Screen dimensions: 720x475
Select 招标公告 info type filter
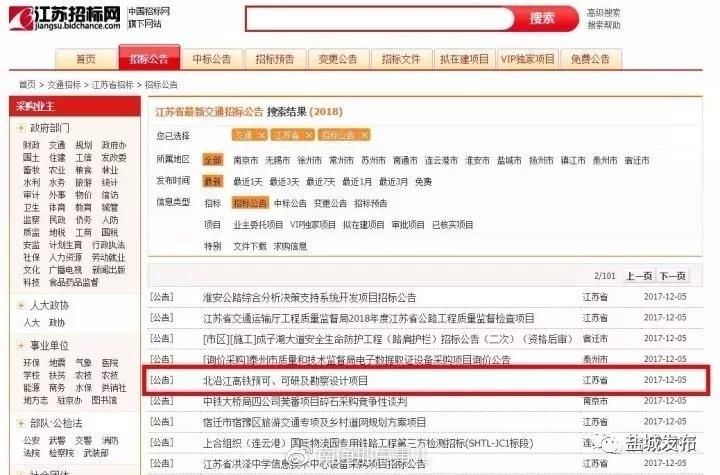pos(250,203)
